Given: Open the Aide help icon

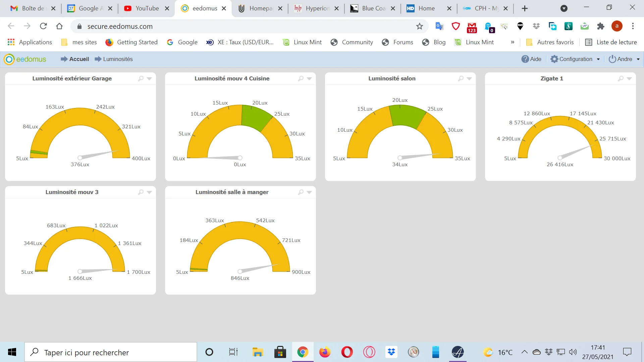Looking at the screenshot, I should click(525, 59).
